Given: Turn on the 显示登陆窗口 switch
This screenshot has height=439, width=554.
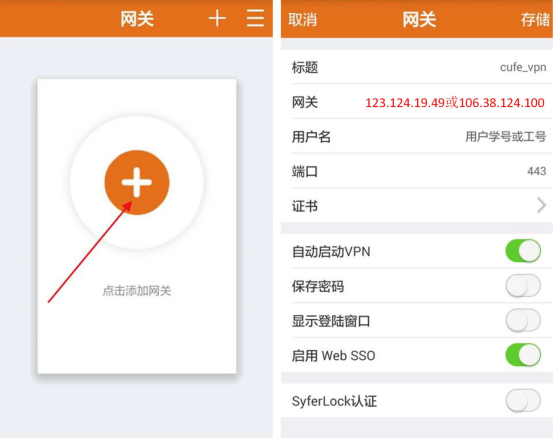Looking at the screenshot, I should point(523,320).
